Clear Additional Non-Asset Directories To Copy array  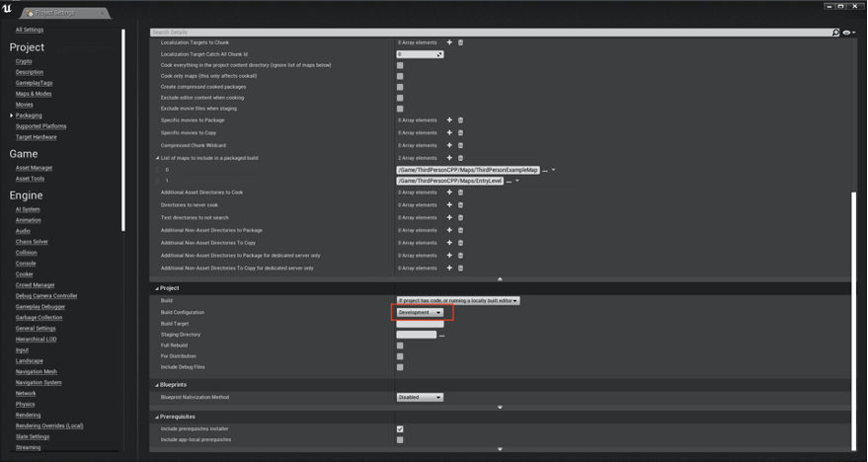[x=460, y=243]
